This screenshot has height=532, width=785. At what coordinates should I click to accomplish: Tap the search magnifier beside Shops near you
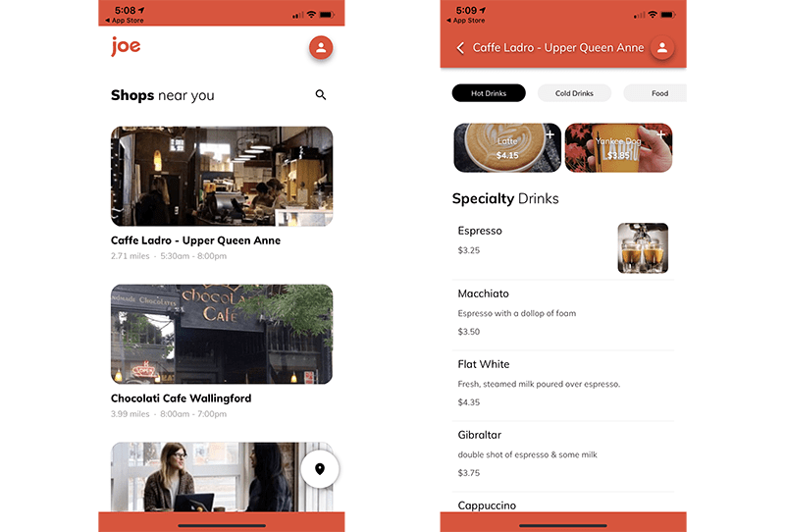[321, 95]
